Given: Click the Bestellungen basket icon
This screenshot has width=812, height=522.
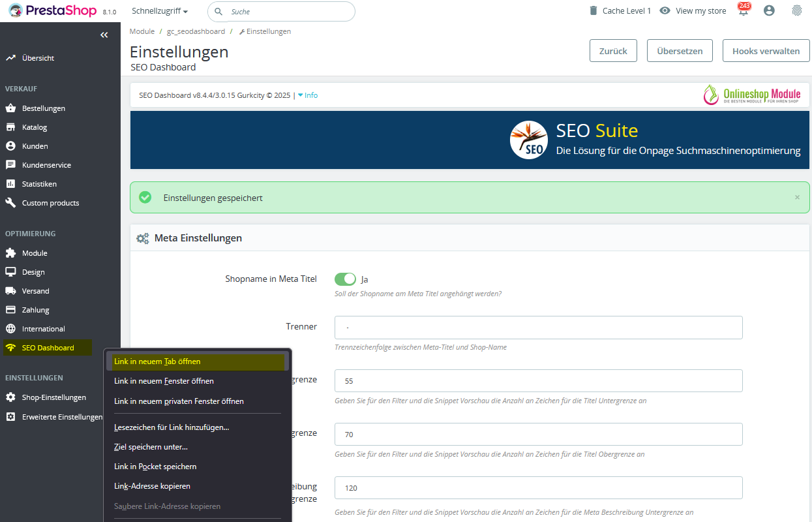Looking at the screenshot, I should (10, 108).
